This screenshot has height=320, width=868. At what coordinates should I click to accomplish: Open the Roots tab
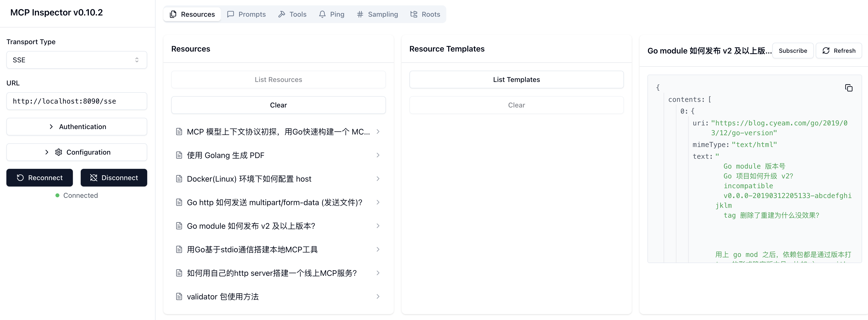click(425, 14)
